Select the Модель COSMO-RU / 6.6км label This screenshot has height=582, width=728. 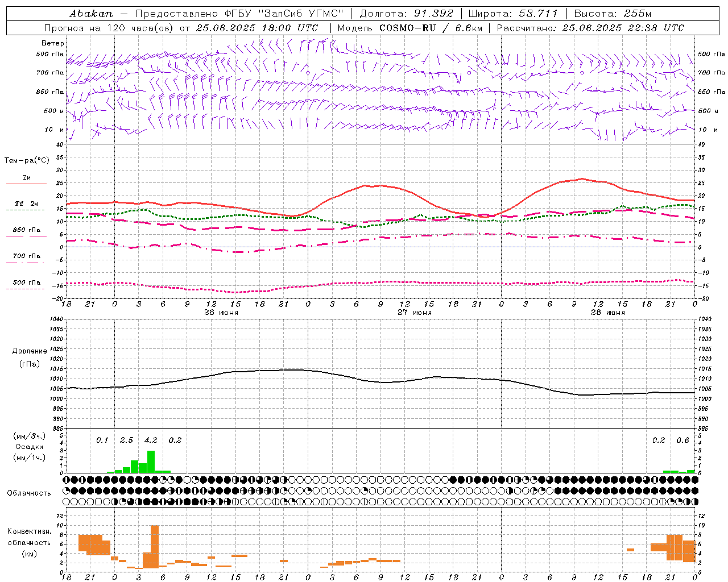(x=410, y=28)
